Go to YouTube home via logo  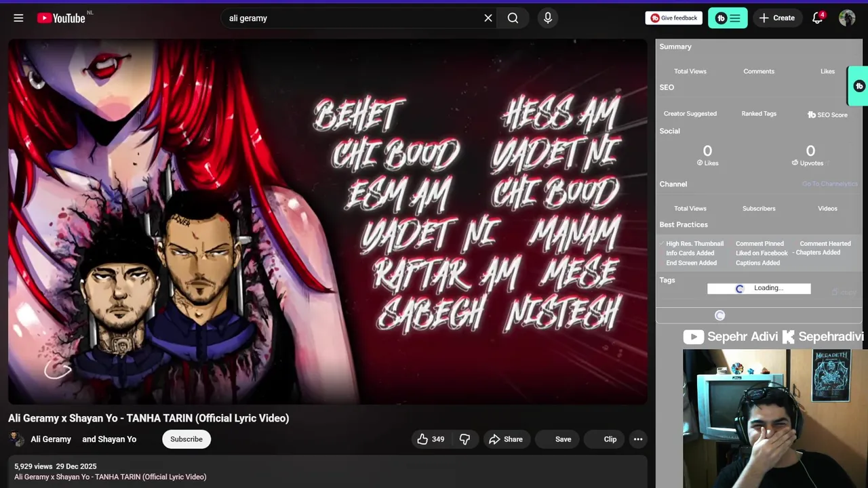tap(61, 18)
